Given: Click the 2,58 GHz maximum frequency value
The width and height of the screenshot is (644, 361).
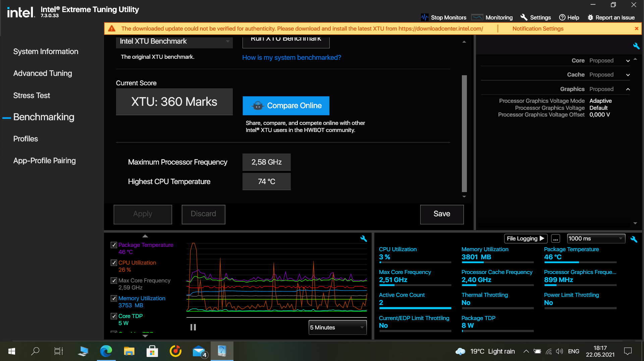Looking at the screenshot, I should click(x=266, y=162).
